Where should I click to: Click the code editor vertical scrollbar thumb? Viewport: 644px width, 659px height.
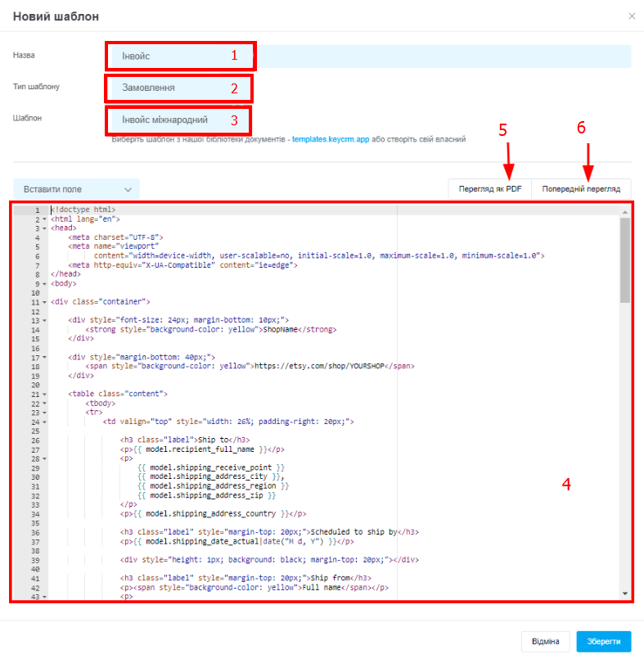click(625, 260)
